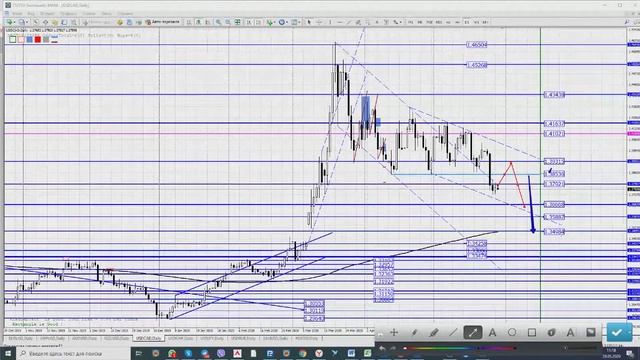Undo last annotation stroke

pyautogui.click(x=382, y=348)
